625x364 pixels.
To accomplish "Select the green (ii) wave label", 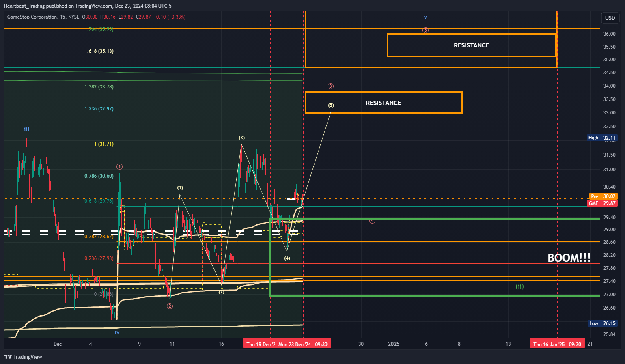I will tap(519, 286).
